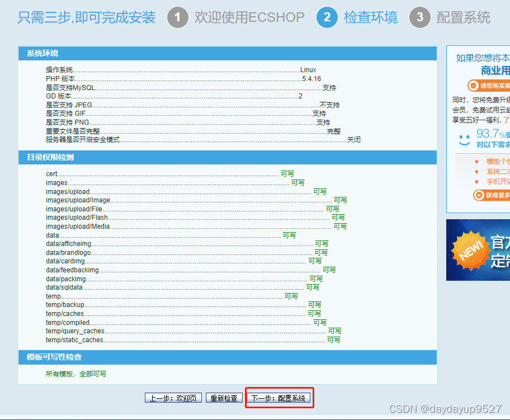Click the data/cardimg row
Viewport: 510px width, 420px height.
click(184, 261)
